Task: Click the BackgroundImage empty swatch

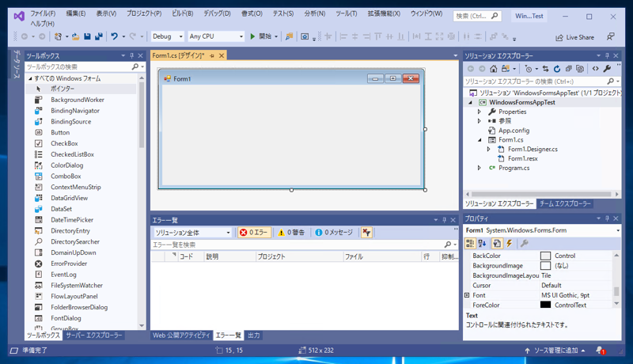Action: tap(545, 266)
